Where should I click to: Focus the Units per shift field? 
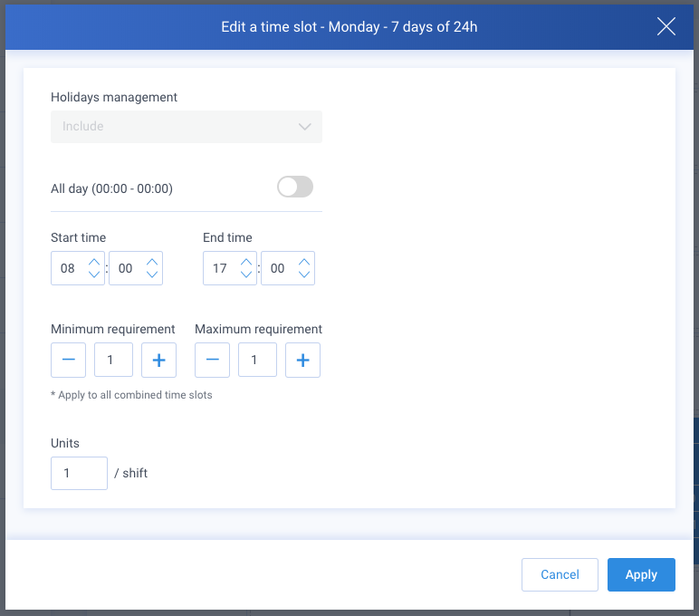79,473
